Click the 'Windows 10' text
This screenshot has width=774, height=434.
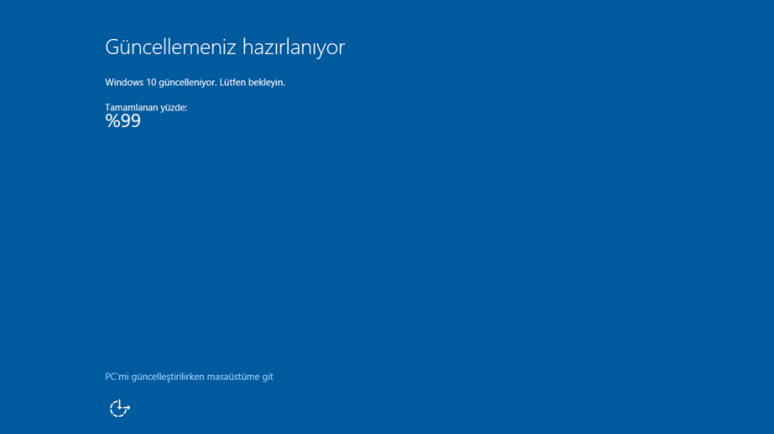tap(129, 82)
